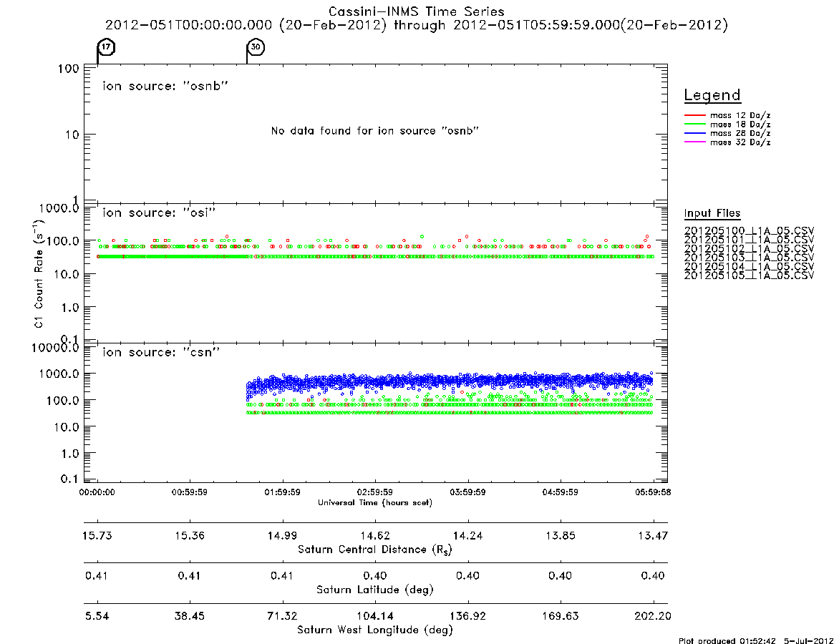Click the ion source "osnb" panel label
This screenshot has height=644, width=834.
(x=165, y=86)
